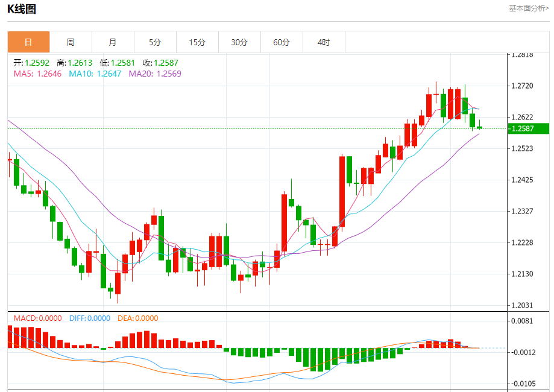
Task: Click the 高:1.2613 high price text
Action: 75,63
